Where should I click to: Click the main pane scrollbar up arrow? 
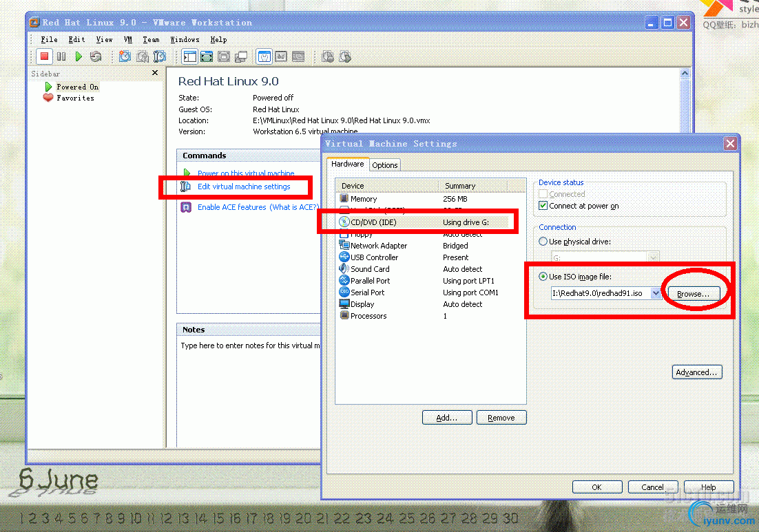(685, 73)
